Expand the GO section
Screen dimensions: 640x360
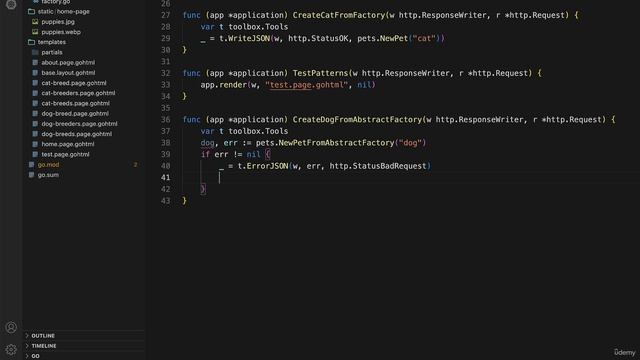[36, 356]
